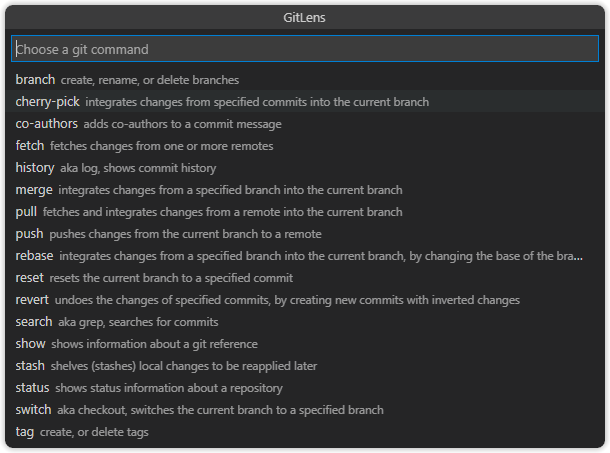Choose the show command

(x=305, y=344)
